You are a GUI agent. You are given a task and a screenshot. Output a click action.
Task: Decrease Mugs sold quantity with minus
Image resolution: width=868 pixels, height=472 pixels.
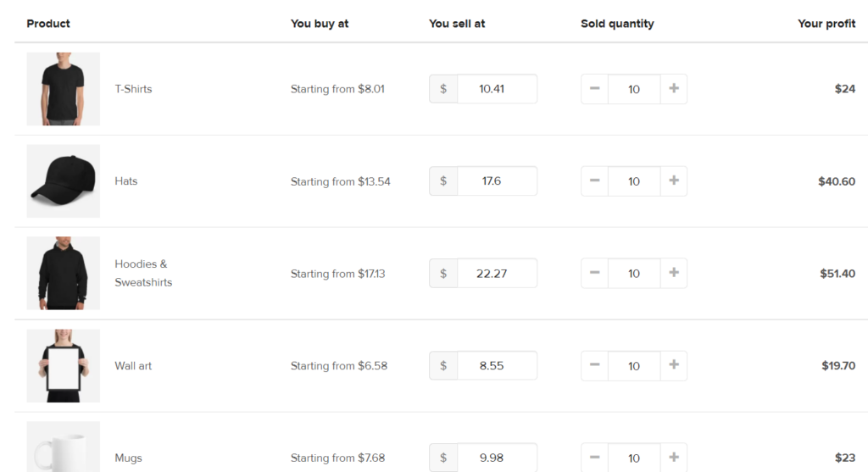point(594,458)
